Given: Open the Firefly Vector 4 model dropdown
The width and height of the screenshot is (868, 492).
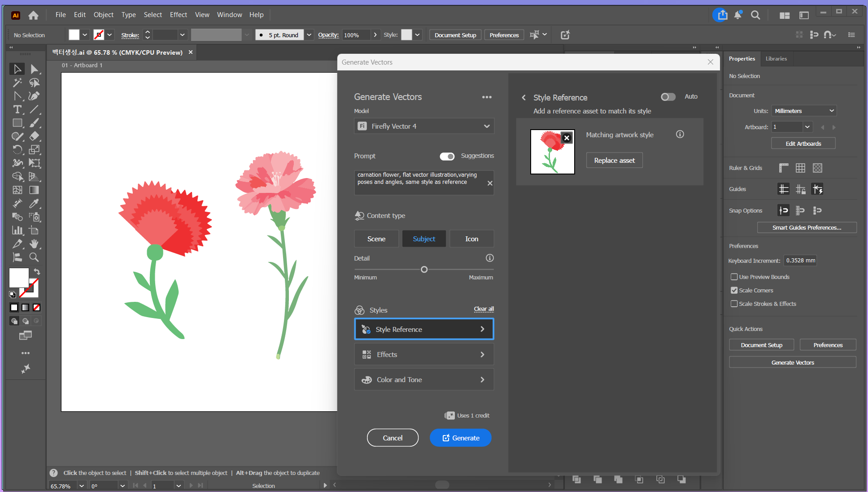Looking at the screenshot, I should [424, 126].
